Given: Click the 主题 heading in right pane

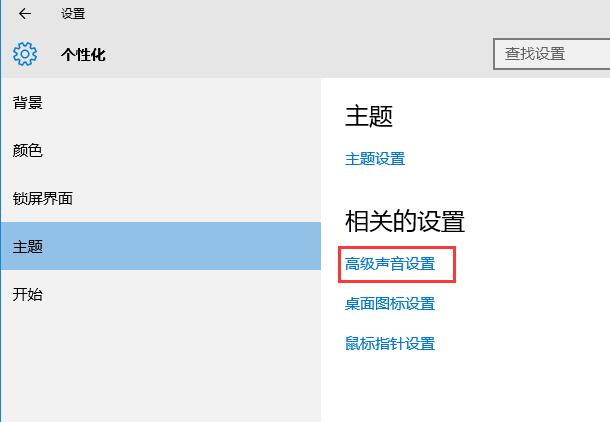Looking at the screenshot, I should tap(369, 116).
